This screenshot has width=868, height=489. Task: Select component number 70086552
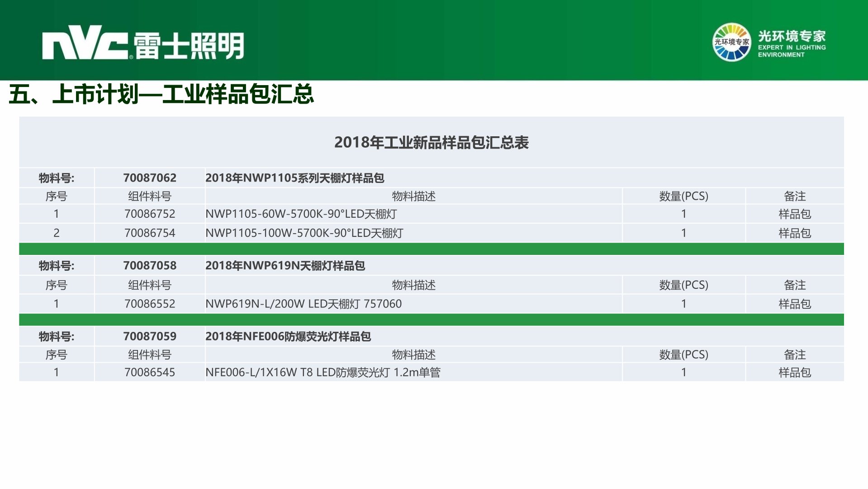[x=150, y=304]
